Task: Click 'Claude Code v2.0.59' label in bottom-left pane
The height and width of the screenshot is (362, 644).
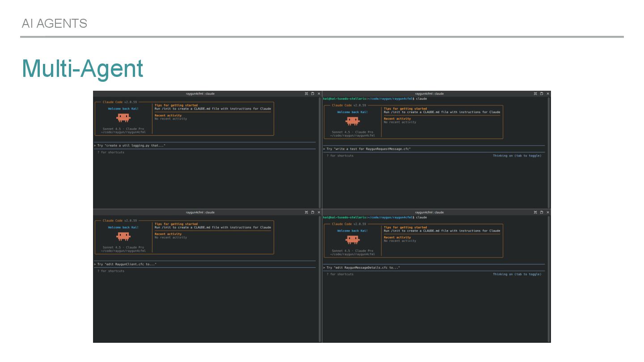Action: [x=120, y=221]
